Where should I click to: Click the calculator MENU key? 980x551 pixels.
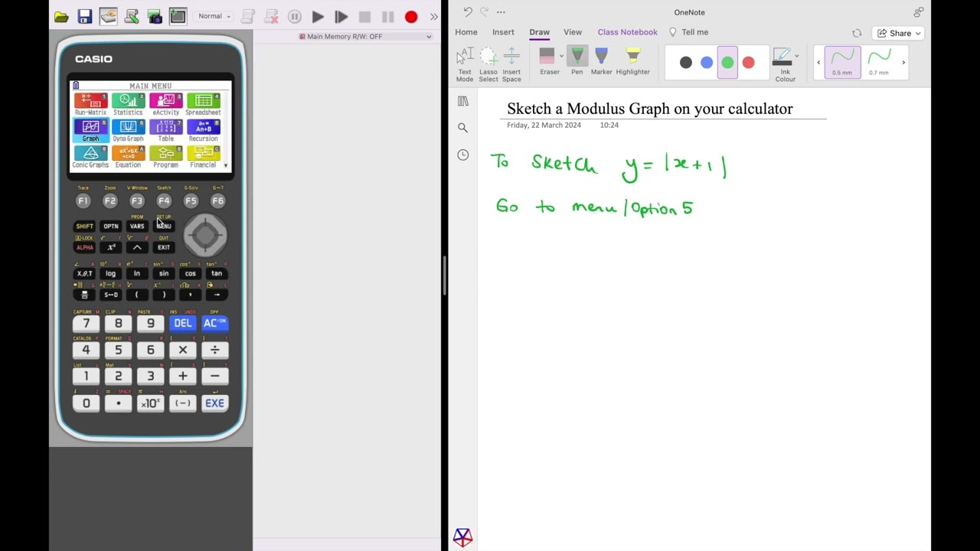(164, 226)
